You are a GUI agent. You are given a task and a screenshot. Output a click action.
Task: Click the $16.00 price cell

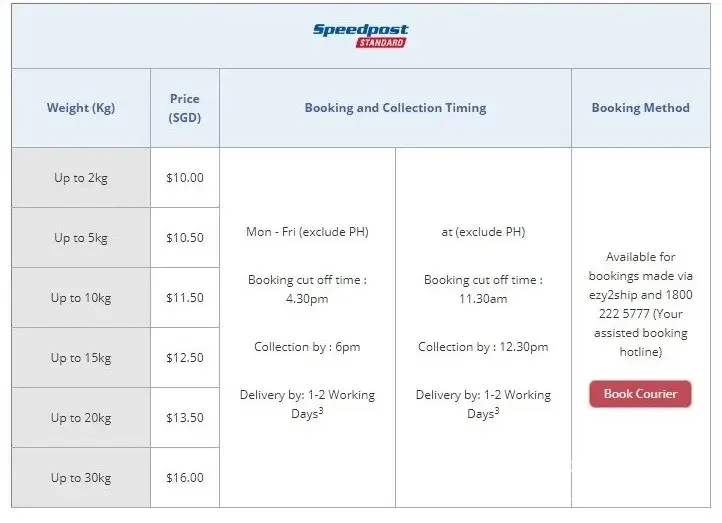point(184,478)
